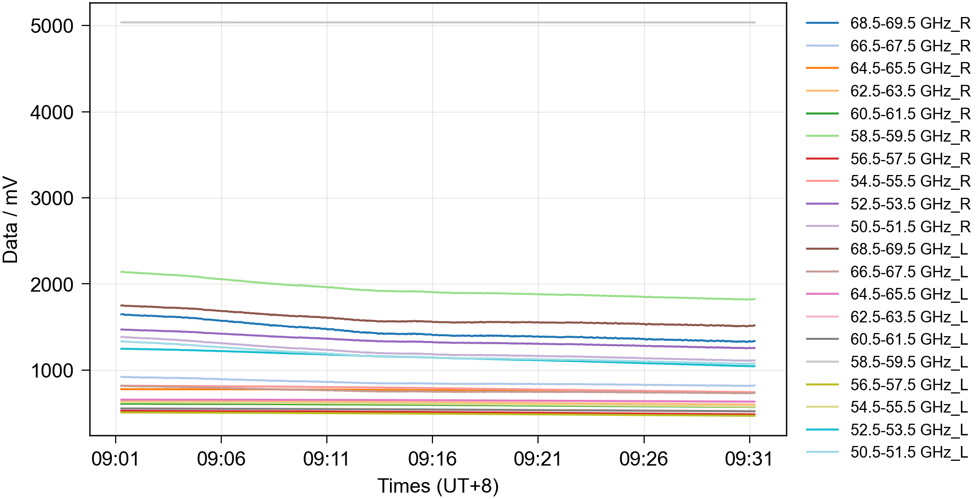Click the 'Times (UT+8)' x-axis title
The height and width of the screenshot is (499, 980).
pos(438,486)
